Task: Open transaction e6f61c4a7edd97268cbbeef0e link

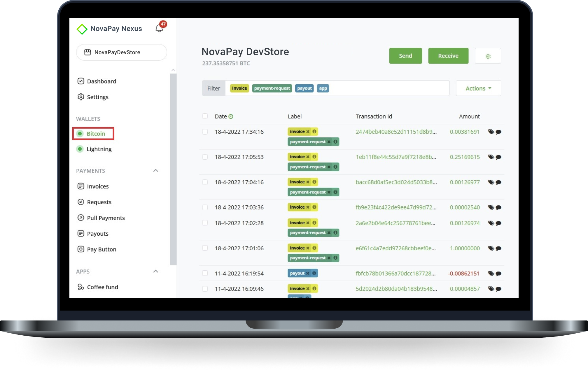Action: (395, 248)
